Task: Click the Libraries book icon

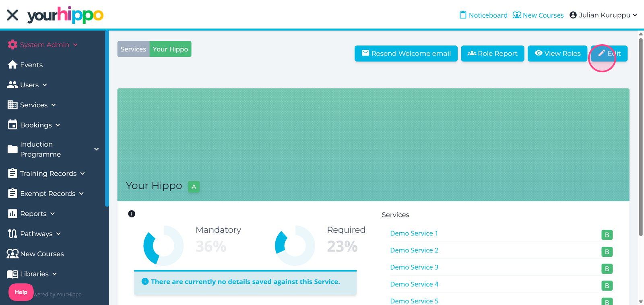Action: [x=12, y=274]
